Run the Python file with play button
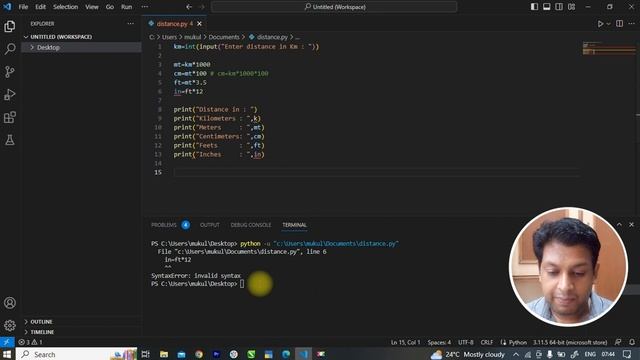Viewport: 640px width, 360px height. coord(600,24)
